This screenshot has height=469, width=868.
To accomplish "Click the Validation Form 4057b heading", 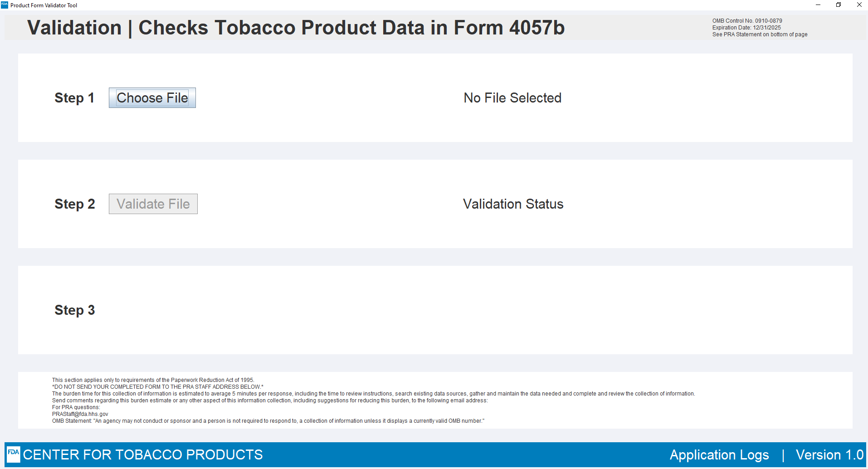I will coord(296,28).
